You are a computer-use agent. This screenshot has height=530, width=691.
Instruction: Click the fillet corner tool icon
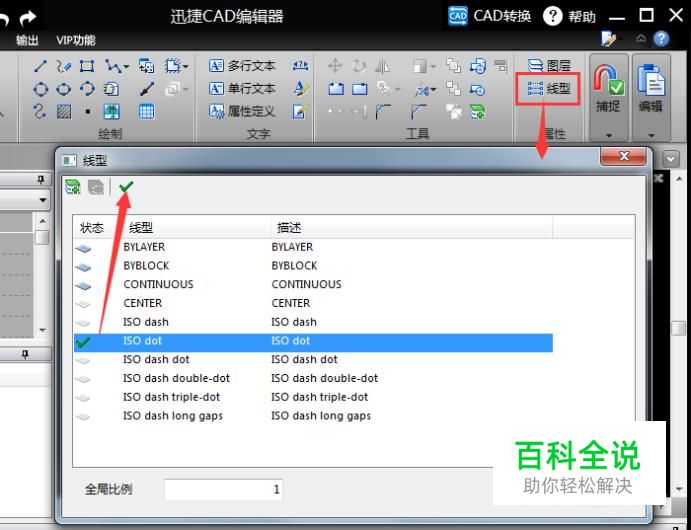click(383, 111)
